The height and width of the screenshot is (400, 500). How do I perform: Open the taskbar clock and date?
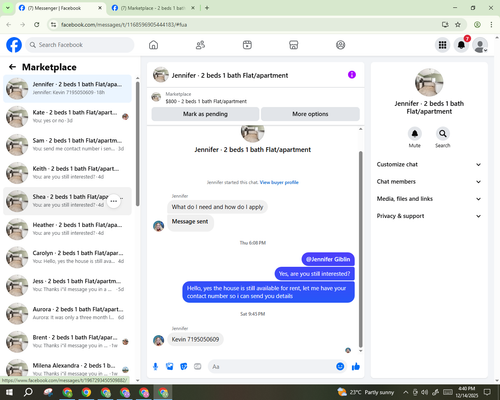tap(466, 392)
